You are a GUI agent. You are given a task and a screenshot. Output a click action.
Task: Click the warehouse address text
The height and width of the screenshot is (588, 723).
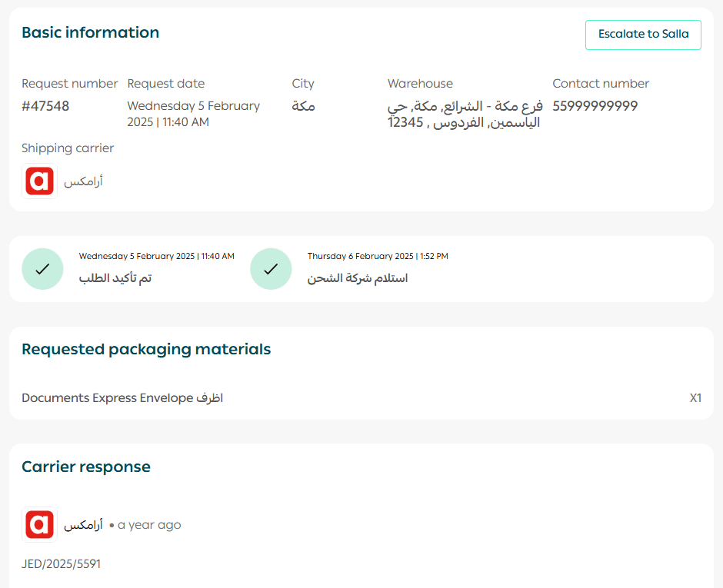pyautogui.click(x=465, y=114)
